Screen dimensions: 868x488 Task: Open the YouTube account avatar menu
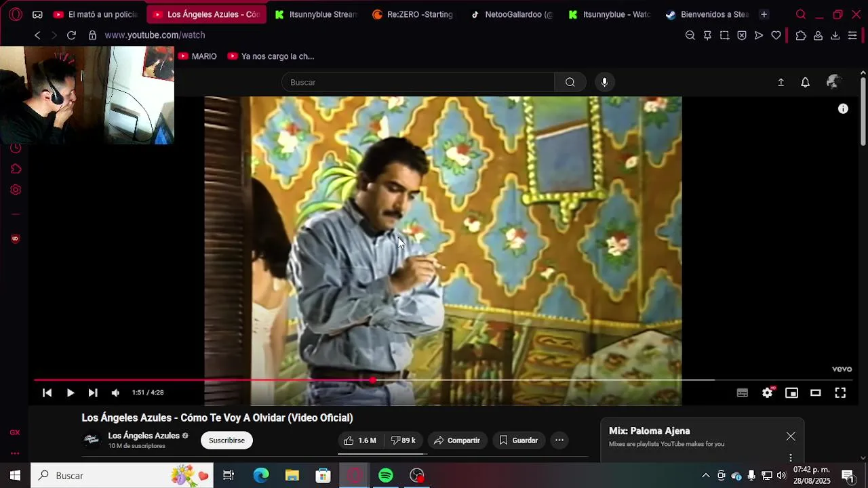833,82
